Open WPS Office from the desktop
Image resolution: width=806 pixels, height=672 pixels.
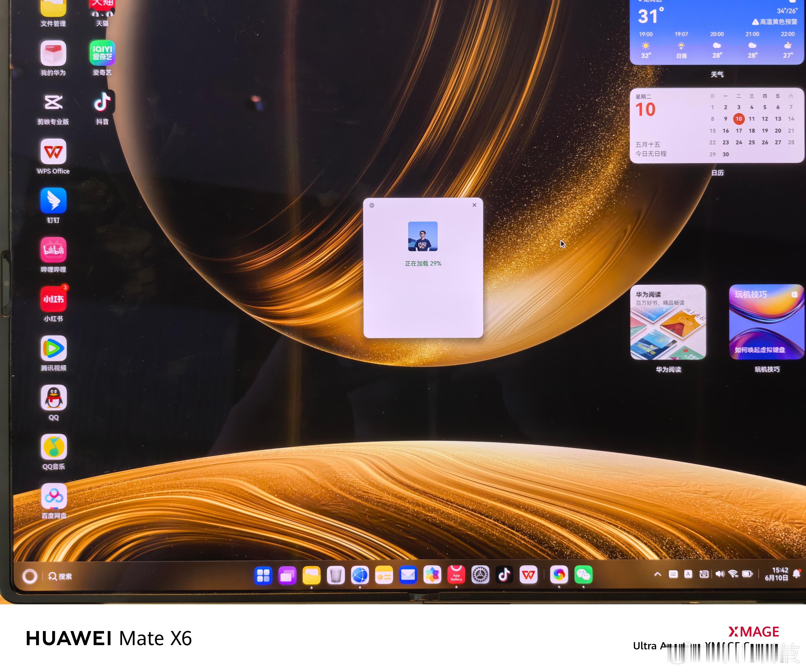tap(53, 152)
